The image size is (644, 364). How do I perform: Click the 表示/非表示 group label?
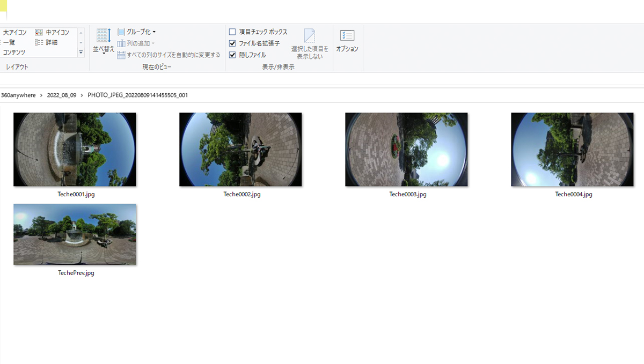[x=279, y=66]
